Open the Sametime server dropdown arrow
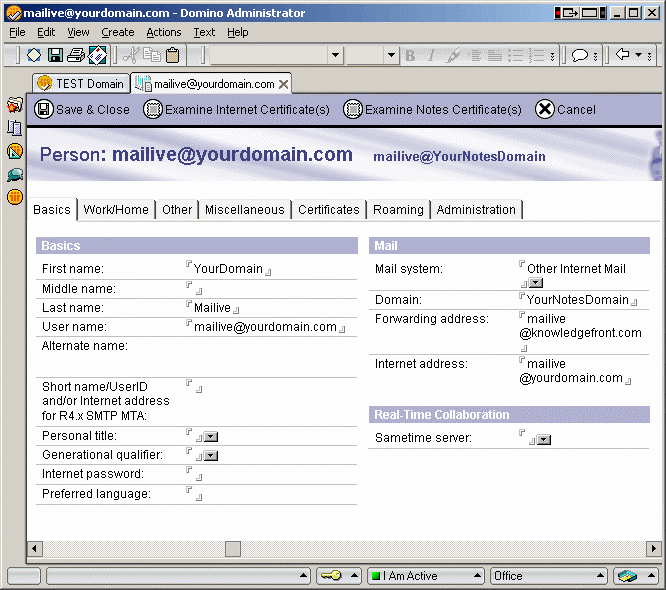 pos(544,440)
